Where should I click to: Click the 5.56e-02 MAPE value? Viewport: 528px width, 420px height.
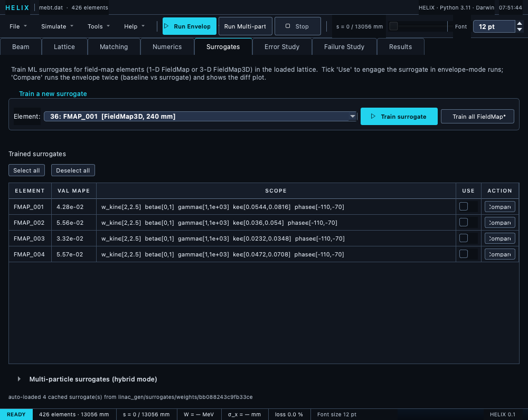(x=70, y=223)
